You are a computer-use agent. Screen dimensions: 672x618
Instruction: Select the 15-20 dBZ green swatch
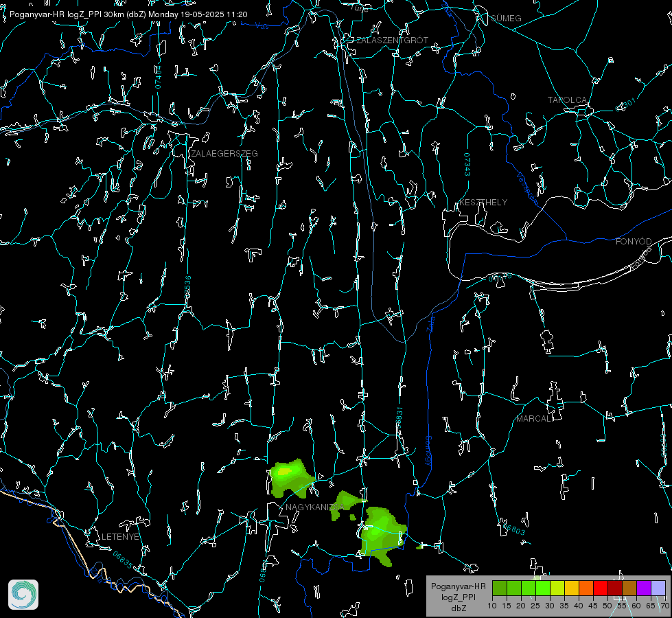pos(514,588)
